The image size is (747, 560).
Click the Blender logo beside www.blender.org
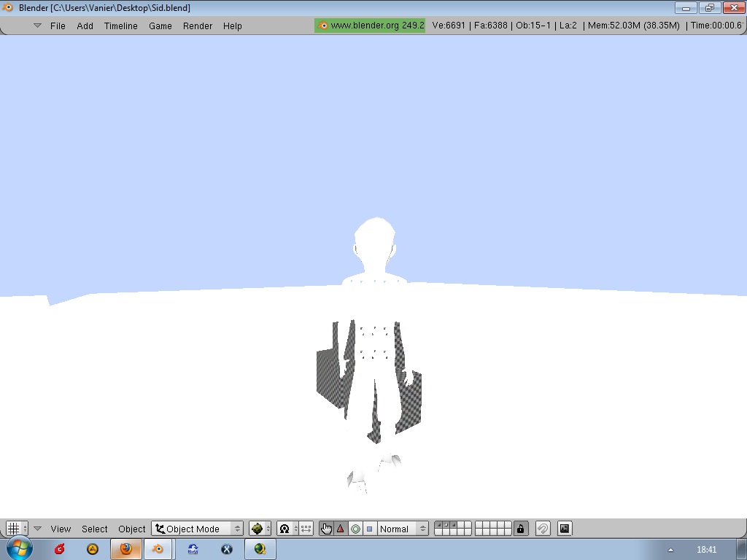click(323, 26)
